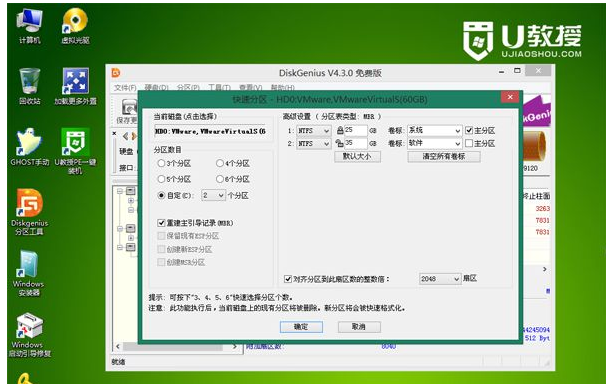Enable 主分区 checkbox for partition 2
Screen dimensions: 606x384
pos(469,143)
